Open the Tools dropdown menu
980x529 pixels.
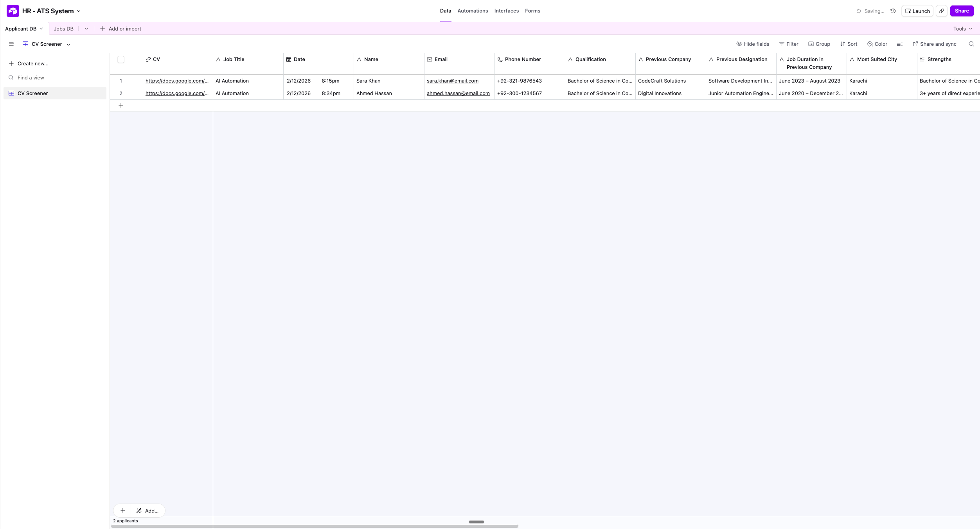click(962, 29)
